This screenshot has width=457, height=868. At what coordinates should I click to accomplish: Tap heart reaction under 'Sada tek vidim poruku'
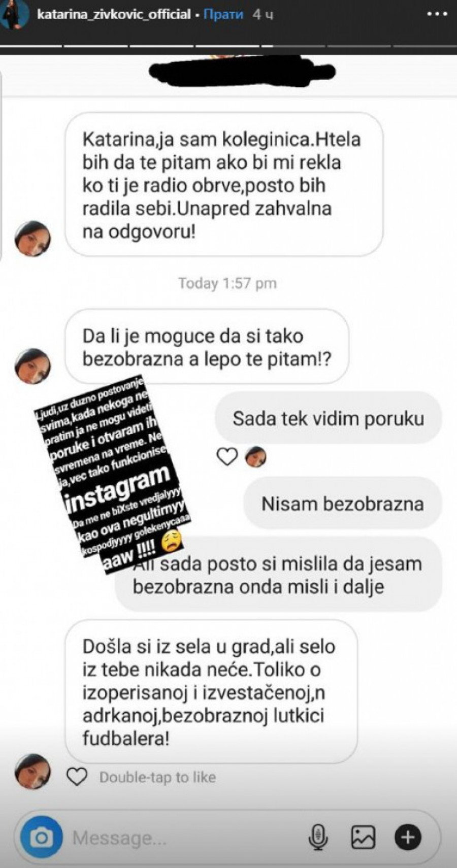coord(227,457)
